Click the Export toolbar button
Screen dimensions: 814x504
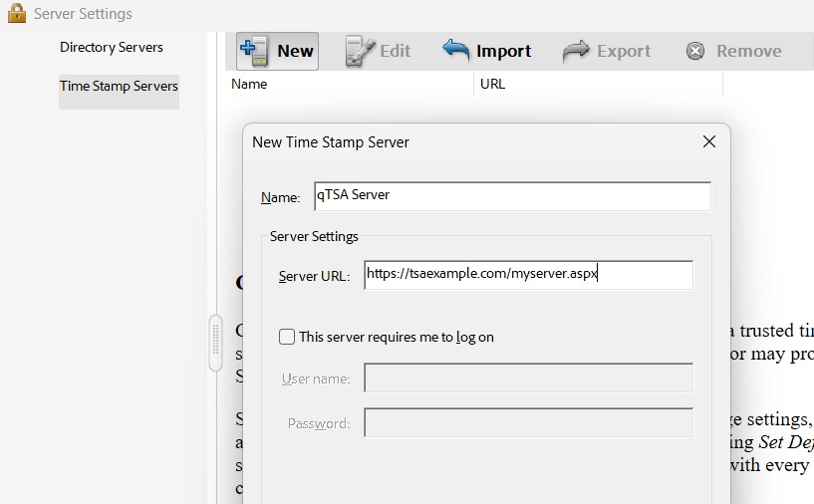click(607, 52)
